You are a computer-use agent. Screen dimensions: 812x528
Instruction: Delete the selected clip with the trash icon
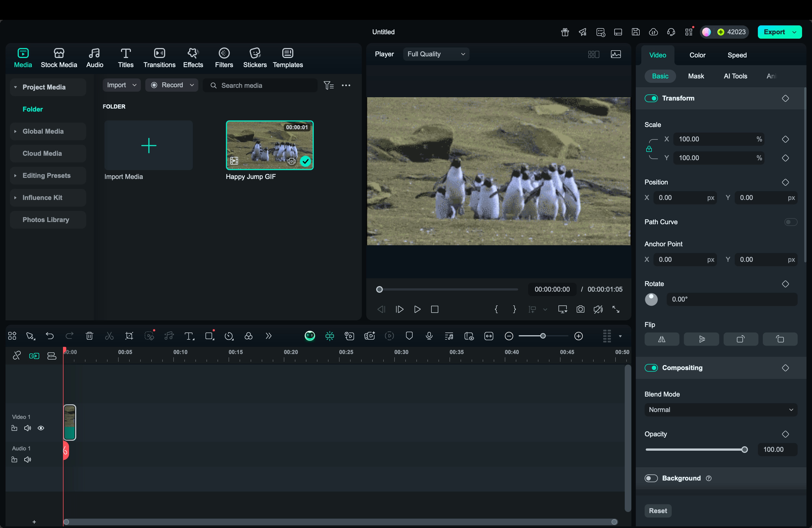89,336
